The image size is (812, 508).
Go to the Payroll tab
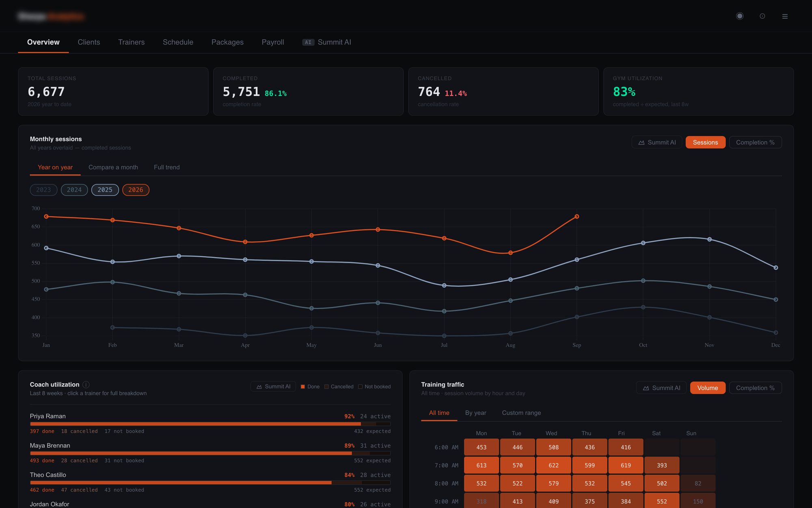[x=273, y=42]
